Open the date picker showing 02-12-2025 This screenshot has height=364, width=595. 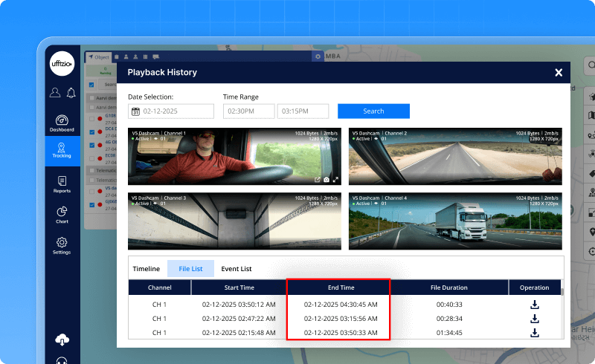[171, 111]
